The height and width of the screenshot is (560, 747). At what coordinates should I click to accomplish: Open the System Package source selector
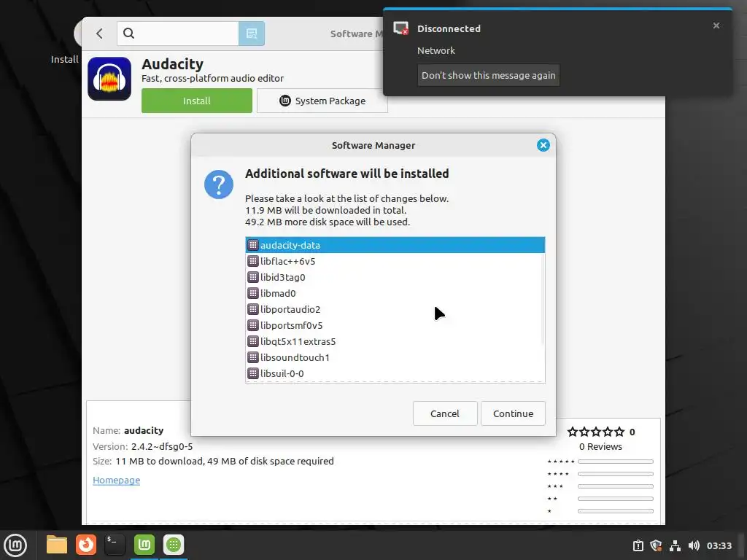tap(322, 101)
